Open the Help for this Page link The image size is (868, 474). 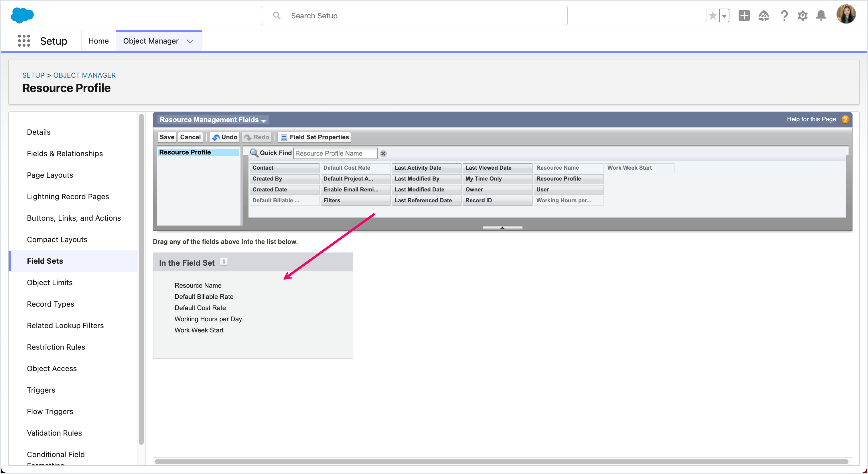811,119
